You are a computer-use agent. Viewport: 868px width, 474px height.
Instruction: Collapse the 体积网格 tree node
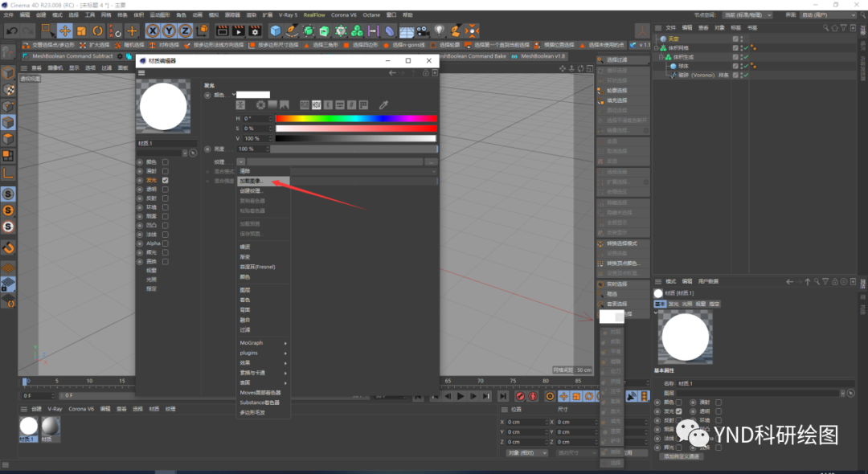point(657,48)
